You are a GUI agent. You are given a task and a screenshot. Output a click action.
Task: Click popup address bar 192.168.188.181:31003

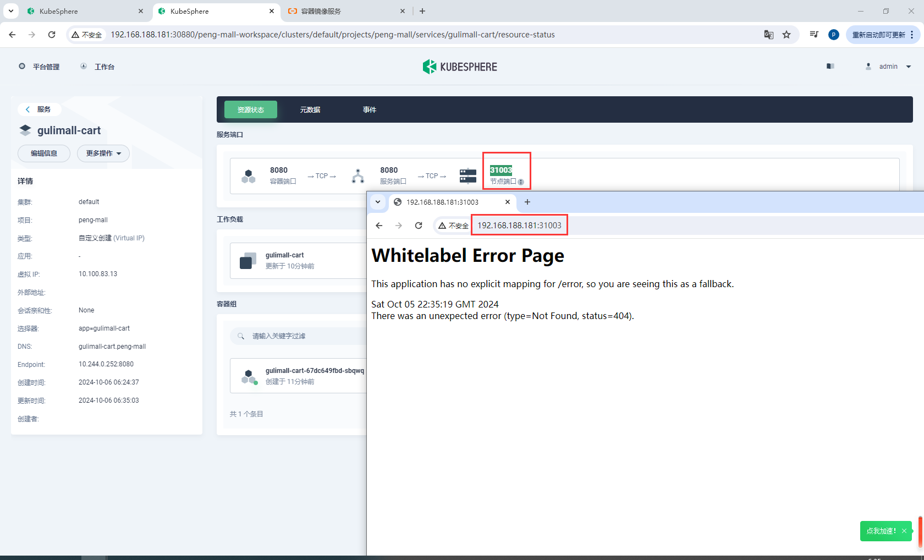(x=519, y=226)
